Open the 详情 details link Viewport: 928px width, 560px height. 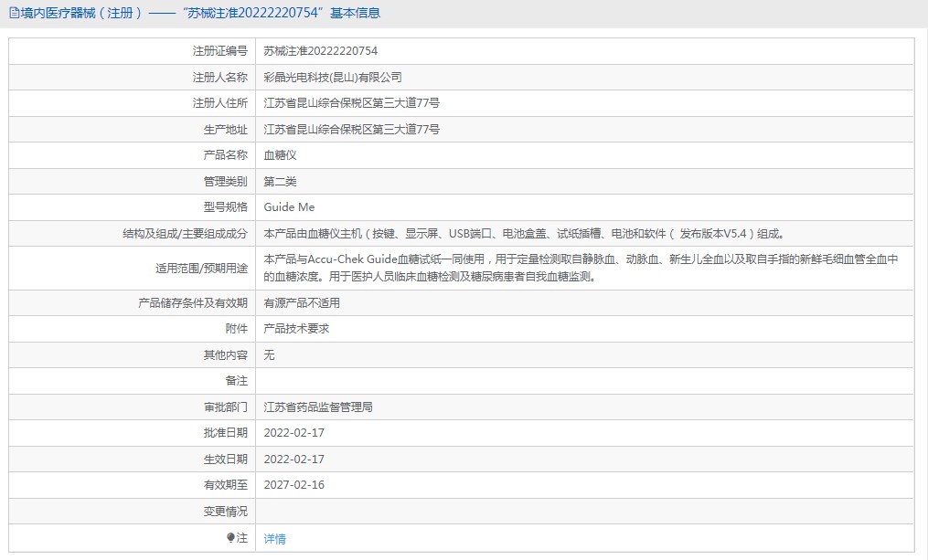[x=274, y=538]
